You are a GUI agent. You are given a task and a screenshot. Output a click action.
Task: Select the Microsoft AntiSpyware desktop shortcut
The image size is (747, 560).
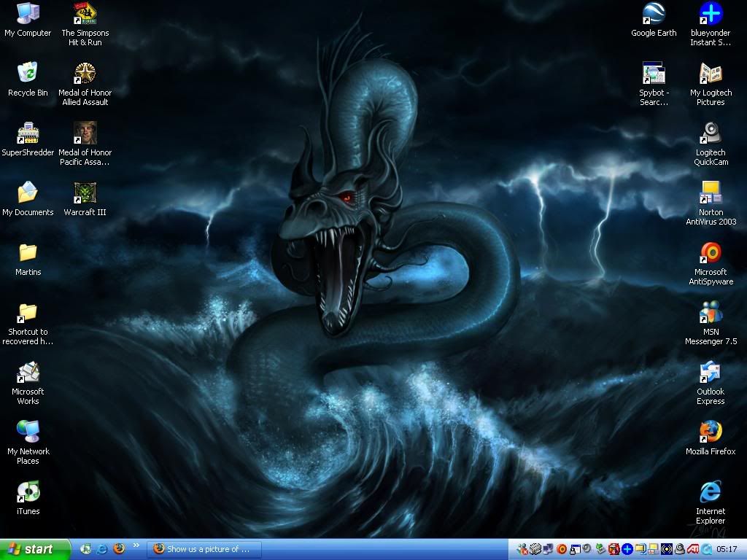point(711,264)
